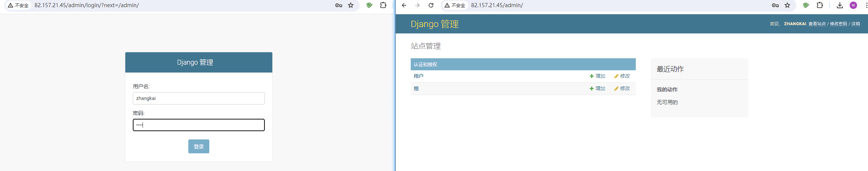Open the green shield extension in left window
The width and height of the screenshot is (868, 171).
[369, 5]
